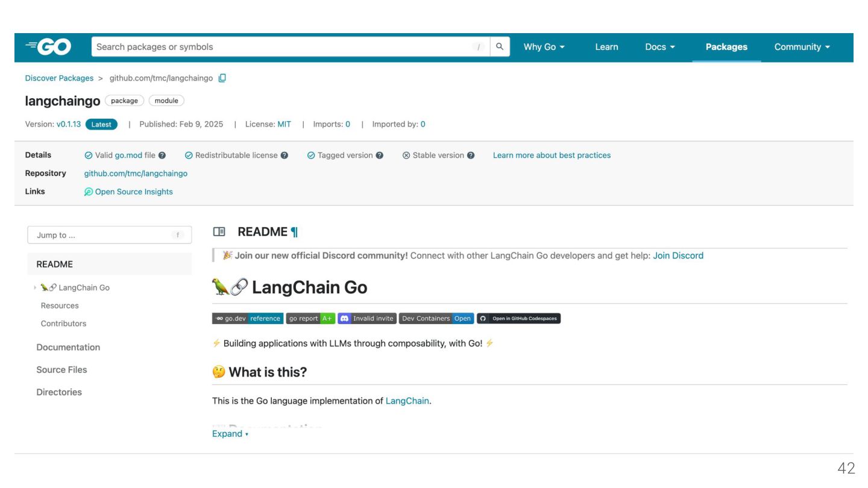Click the go.dev reference badge

(x=248, y=319)
